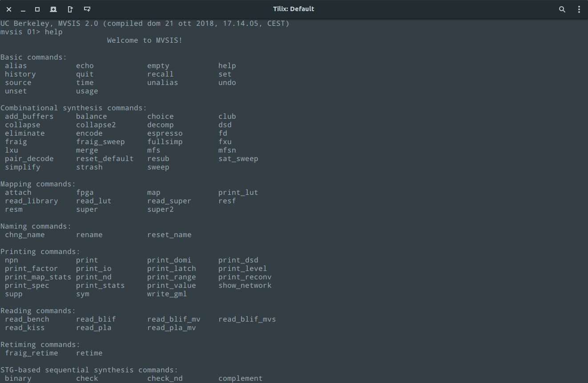Click the 'balance' command text
Screen dimensions: 588x383
92,117
